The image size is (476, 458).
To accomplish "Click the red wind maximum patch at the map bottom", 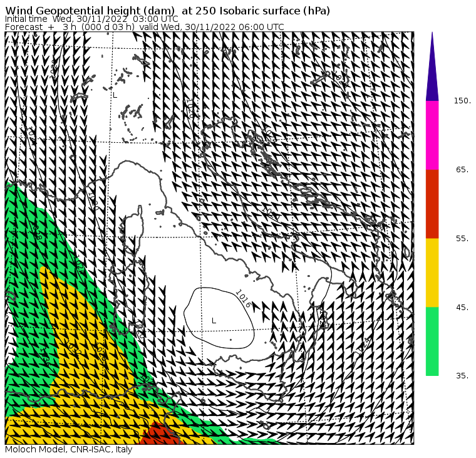I will pos(159,434).
